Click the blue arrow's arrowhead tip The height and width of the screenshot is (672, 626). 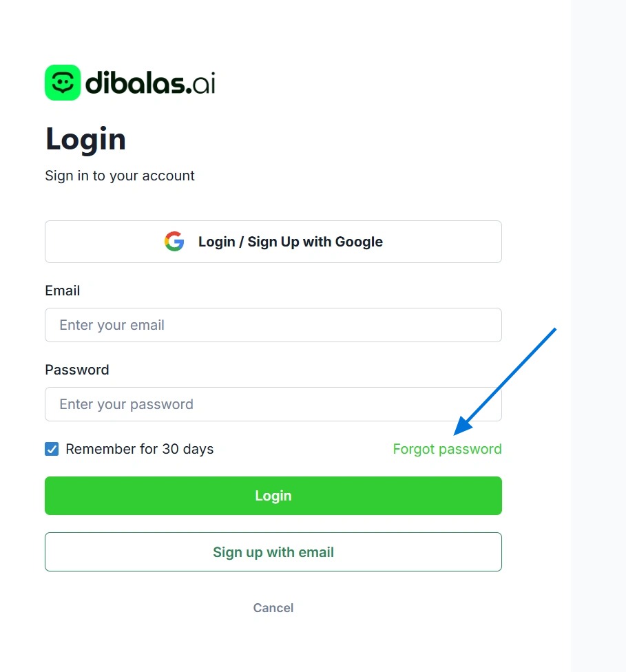[x=456, y=434]
